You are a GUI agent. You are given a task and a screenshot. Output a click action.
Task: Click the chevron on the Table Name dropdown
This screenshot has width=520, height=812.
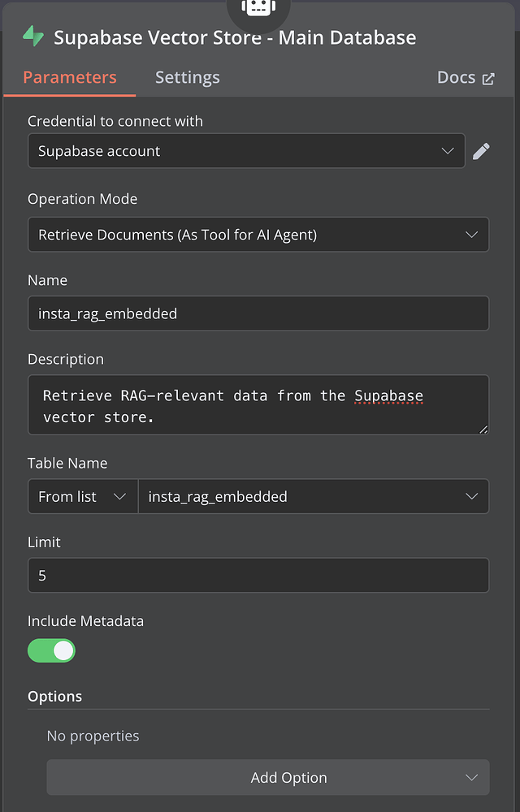[x=471, y=496]
